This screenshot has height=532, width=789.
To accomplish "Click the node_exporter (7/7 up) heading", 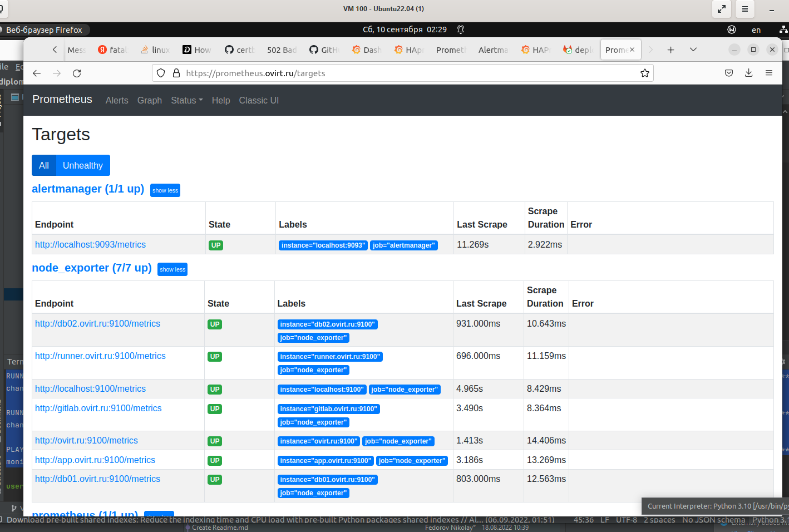I will tap(92, 268).
